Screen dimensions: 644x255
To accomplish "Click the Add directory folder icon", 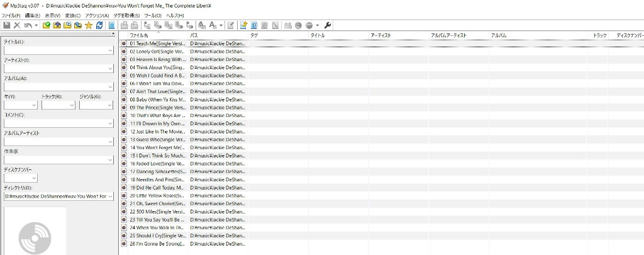I will 57,25.
